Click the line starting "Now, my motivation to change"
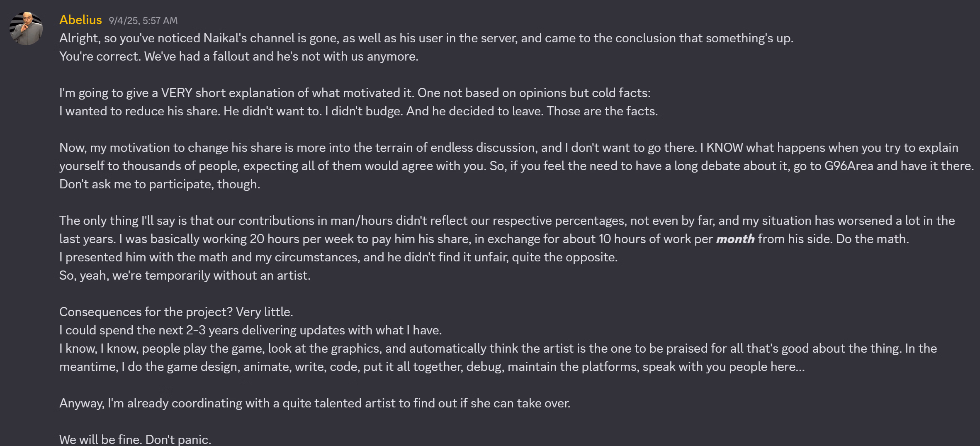 [x=508, y=148]
